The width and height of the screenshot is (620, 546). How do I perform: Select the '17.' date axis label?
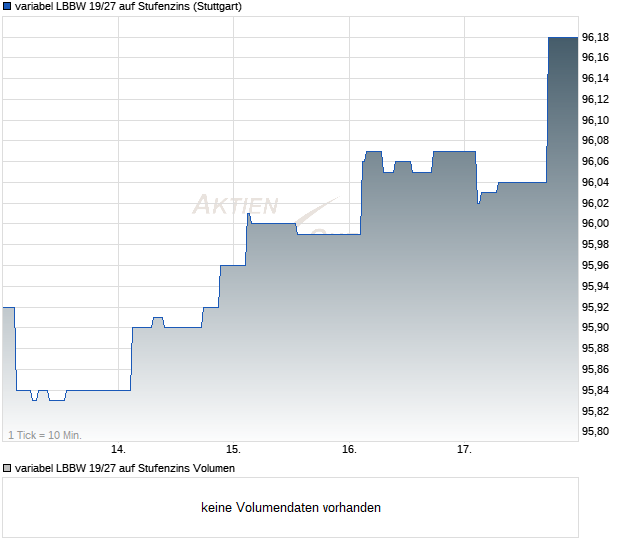(x=464, y=450)
